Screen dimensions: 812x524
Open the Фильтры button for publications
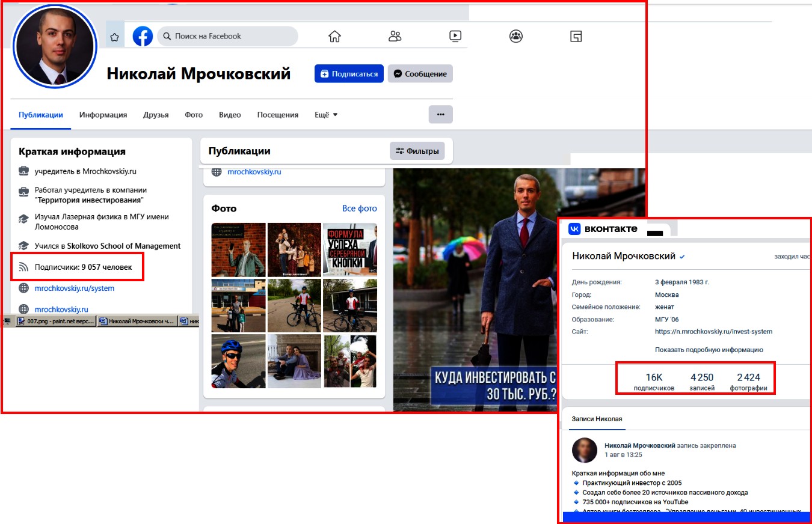tap(417, 151)
